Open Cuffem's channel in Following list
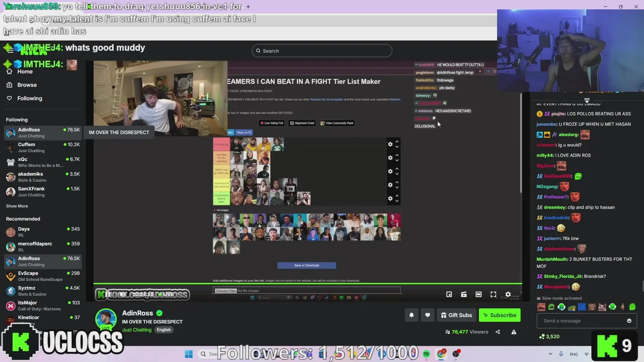The image size is (644, 362). click(42, 147)
